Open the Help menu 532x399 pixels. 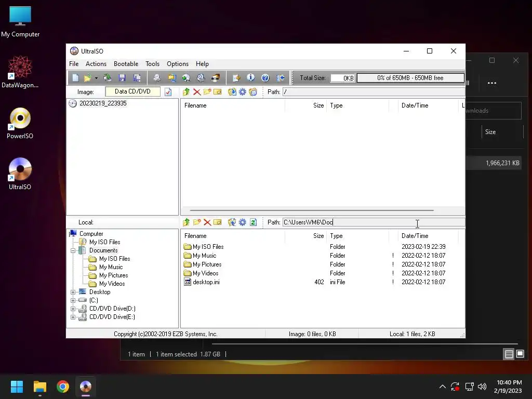[x=202, y=64]
